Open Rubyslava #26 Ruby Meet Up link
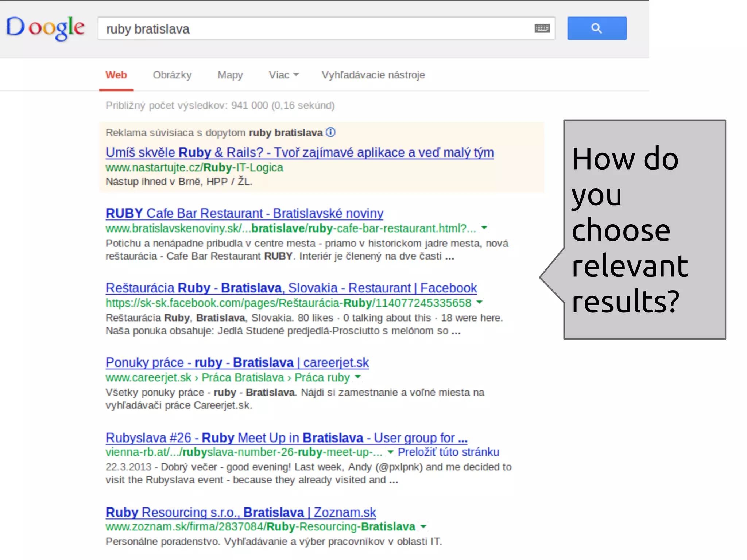 (x=286, y=437)
